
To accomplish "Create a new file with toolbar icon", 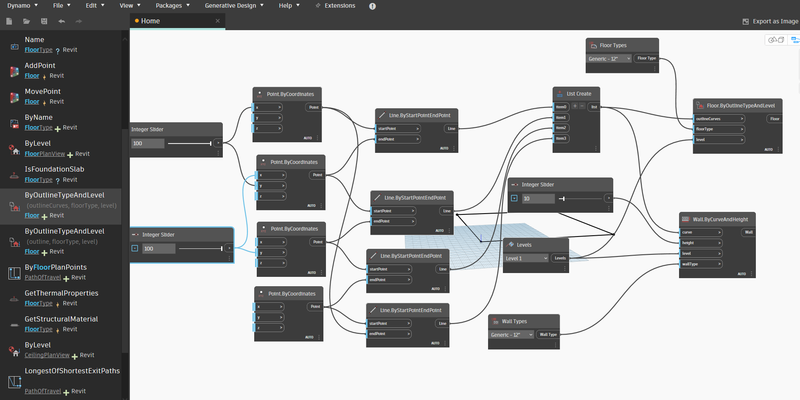I will 9,21.
